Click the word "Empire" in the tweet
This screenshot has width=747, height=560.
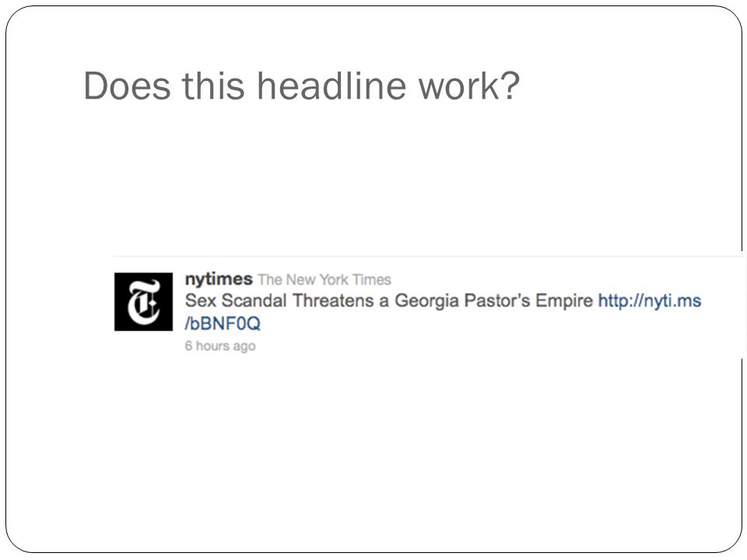tap(564, 301)
